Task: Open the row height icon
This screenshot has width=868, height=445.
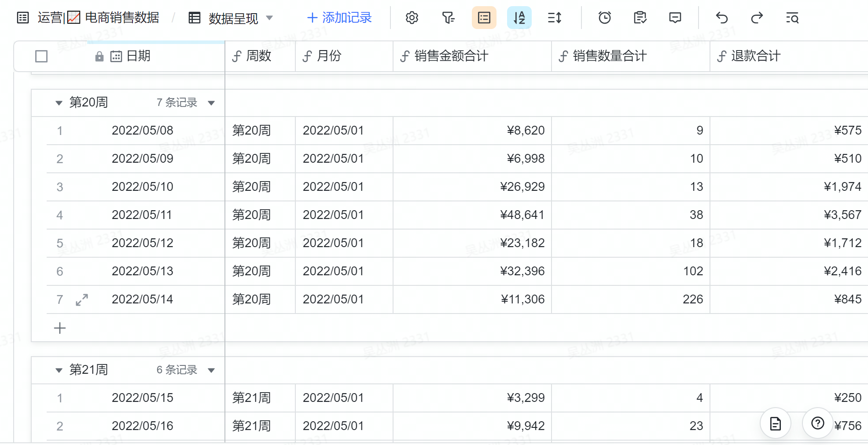Action: tap(555, 18)
